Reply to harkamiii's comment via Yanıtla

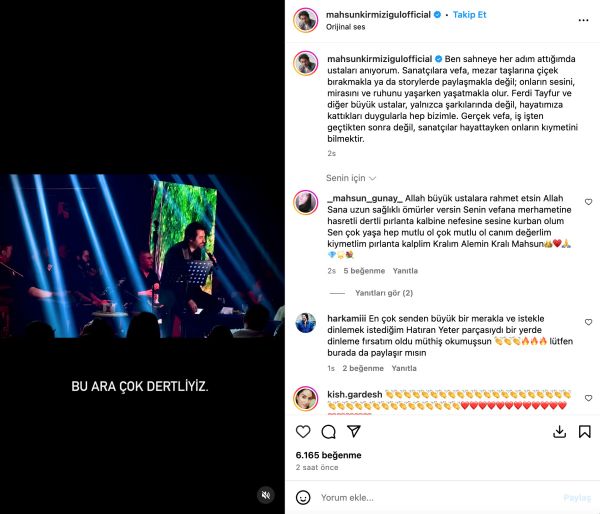(x=404, y=368)
